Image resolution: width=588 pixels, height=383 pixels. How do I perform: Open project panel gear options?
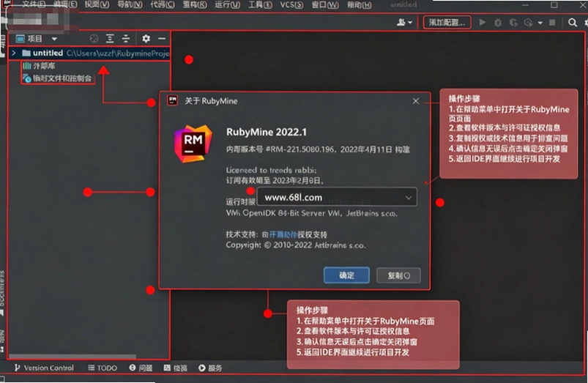coord(146,38)
